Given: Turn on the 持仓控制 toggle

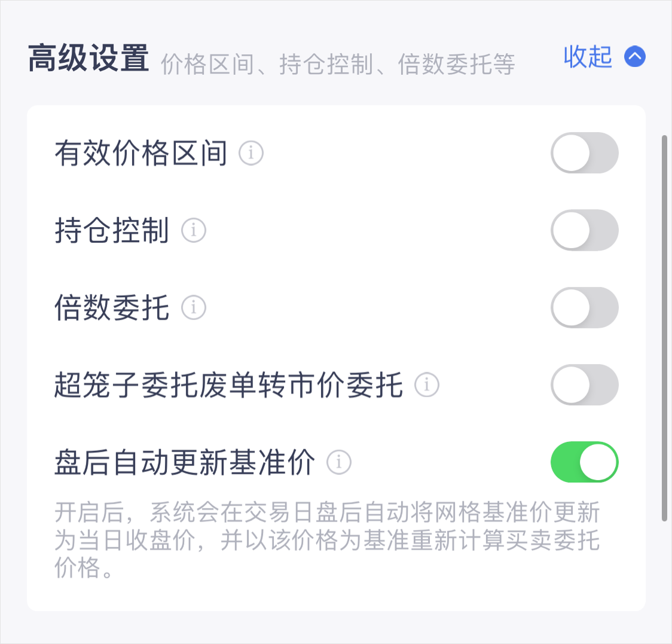Looking at the screenshot, I should coord(584,230).
